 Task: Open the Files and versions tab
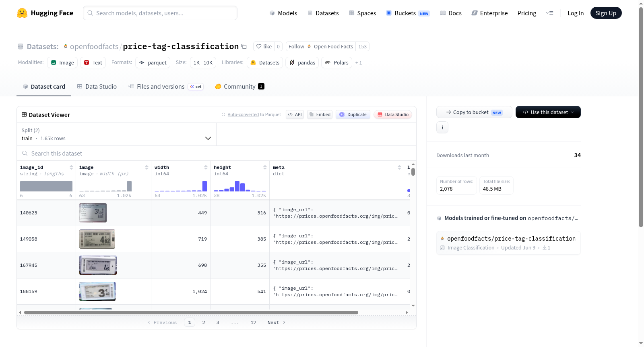[x=166, y=86]
